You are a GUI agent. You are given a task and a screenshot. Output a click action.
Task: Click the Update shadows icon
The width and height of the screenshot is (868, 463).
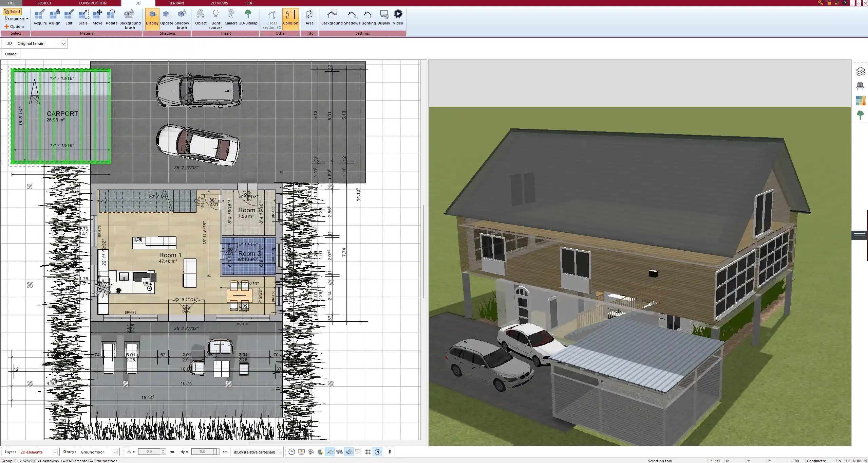[166, 17]
